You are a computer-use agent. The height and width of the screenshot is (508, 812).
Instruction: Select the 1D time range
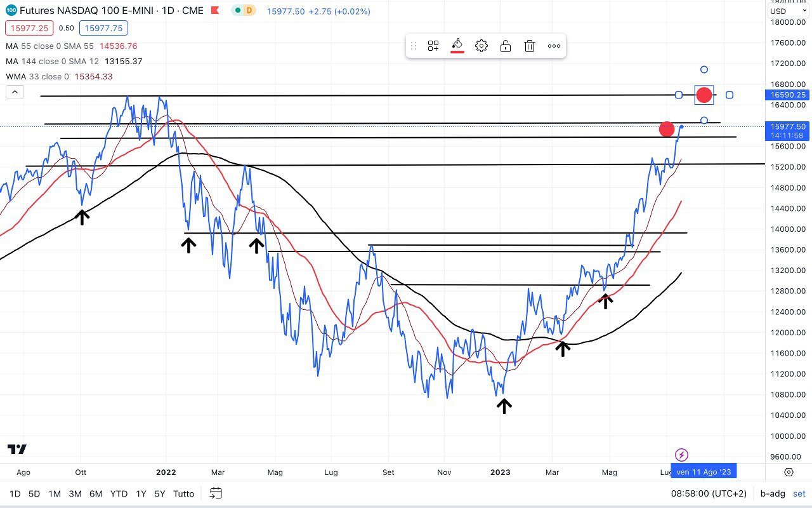[x=15, y=493]
